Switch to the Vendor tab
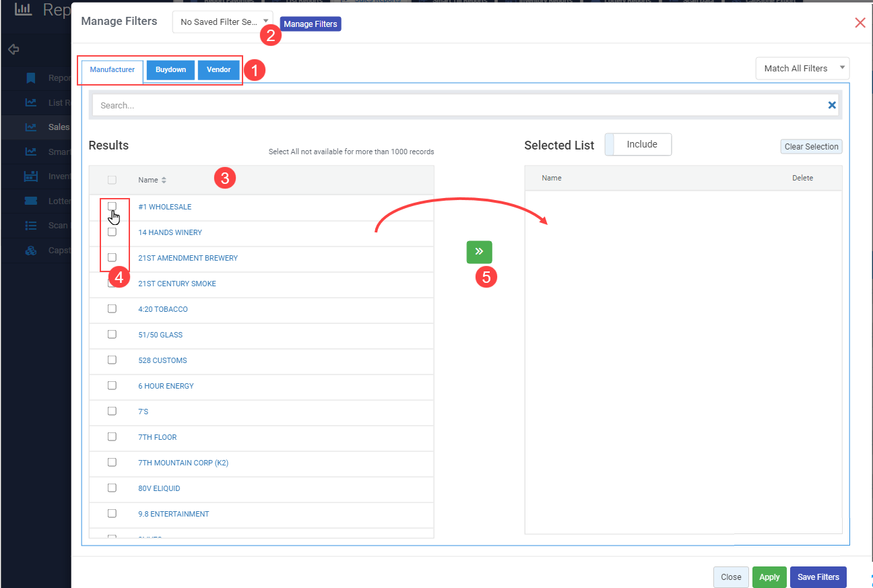 tap(219, 70)
